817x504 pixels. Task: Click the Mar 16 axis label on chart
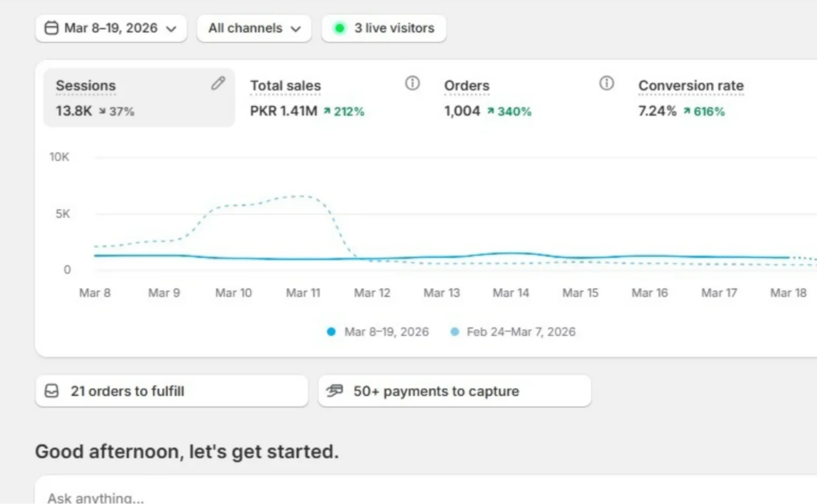649,293
